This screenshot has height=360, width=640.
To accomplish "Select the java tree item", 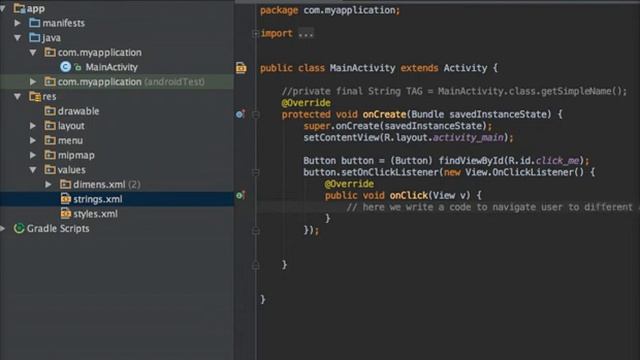I will click(51, 38).
